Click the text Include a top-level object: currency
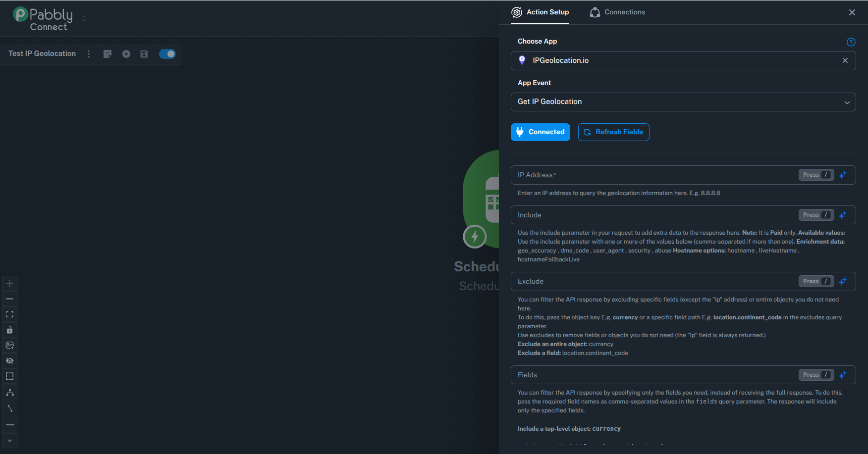868x454 pixels. (x=569, y=429)
